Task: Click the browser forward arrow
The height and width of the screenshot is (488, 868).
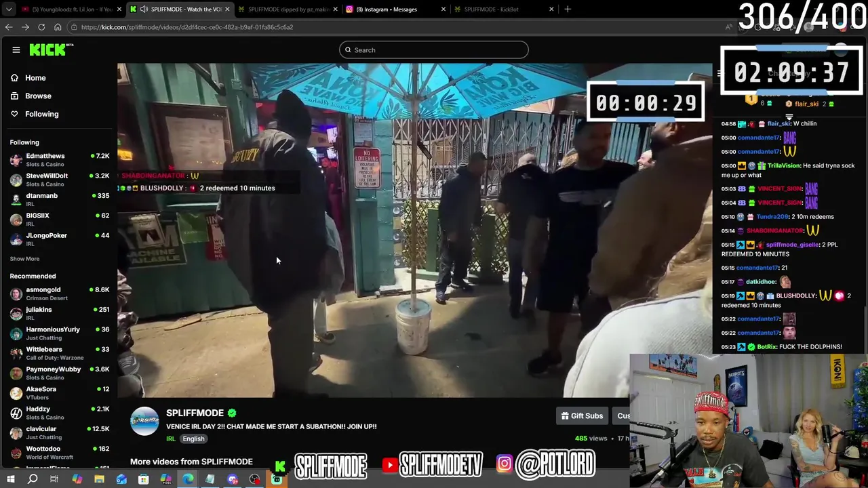Action: 25,27
